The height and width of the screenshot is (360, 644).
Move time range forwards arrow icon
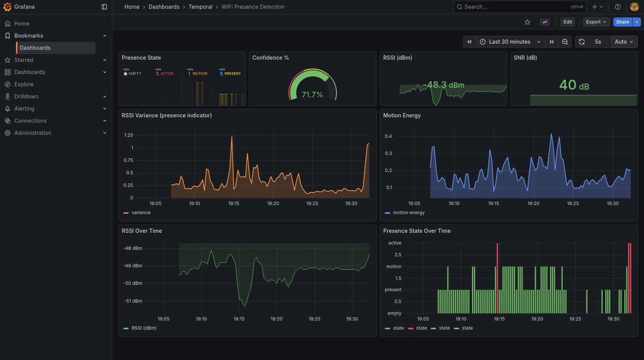point(552,42)
